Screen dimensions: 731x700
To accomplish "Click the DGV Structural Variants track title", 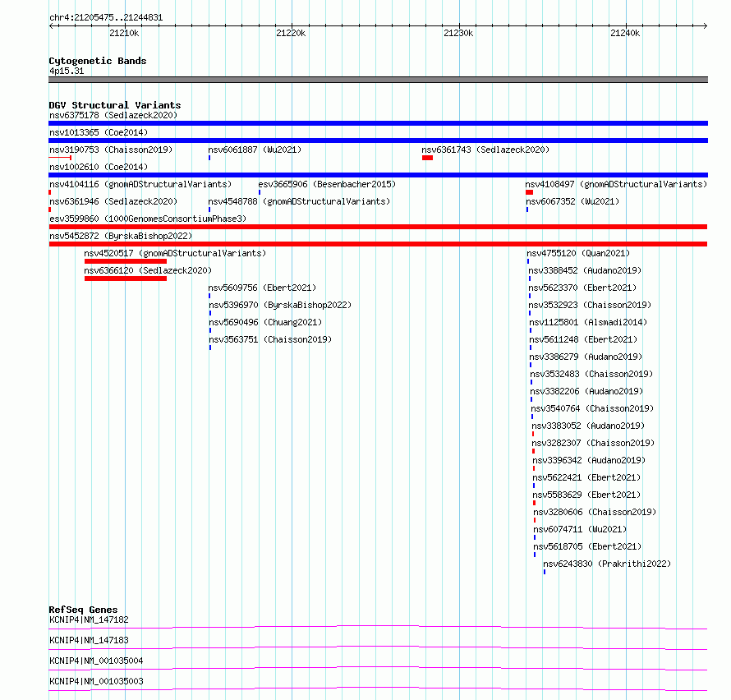I will (x=115, y=105).
